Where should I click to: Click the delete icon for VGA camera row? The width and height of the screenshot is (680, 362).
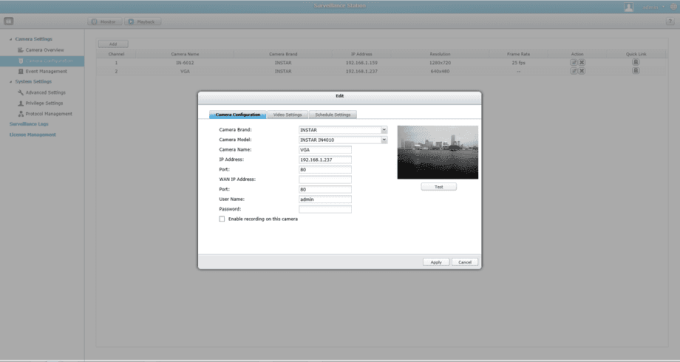582,71
